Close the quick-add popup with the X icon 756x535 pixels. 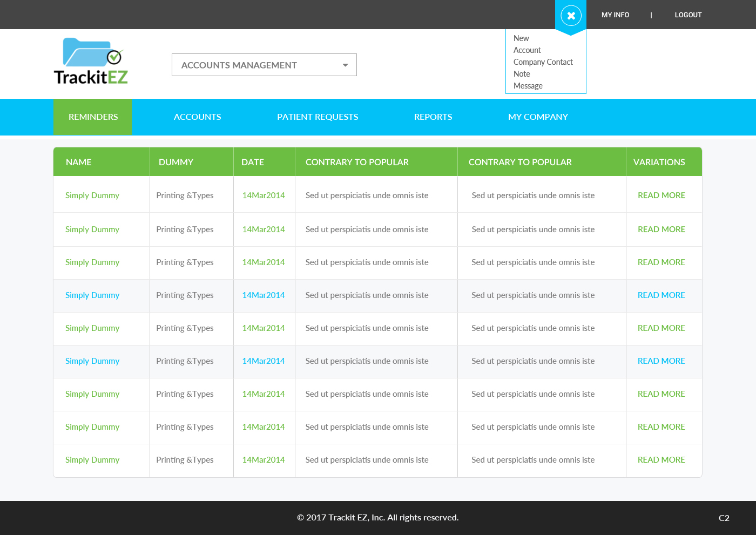coord(571,16)
